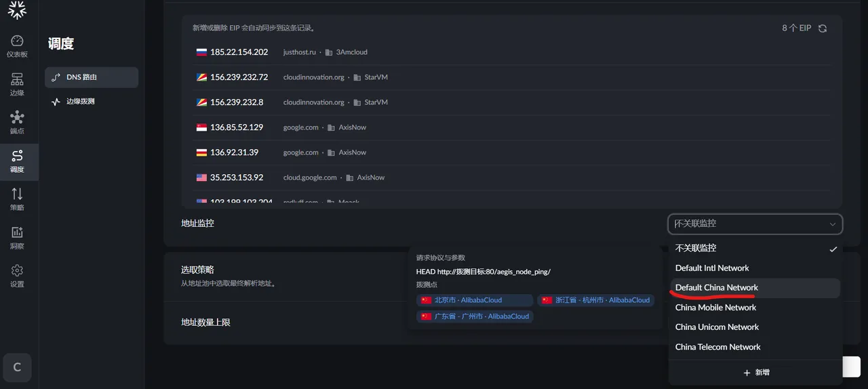868x389 pixels.
Task: Choose China Telecom Network option
Action: pos(755,346)
